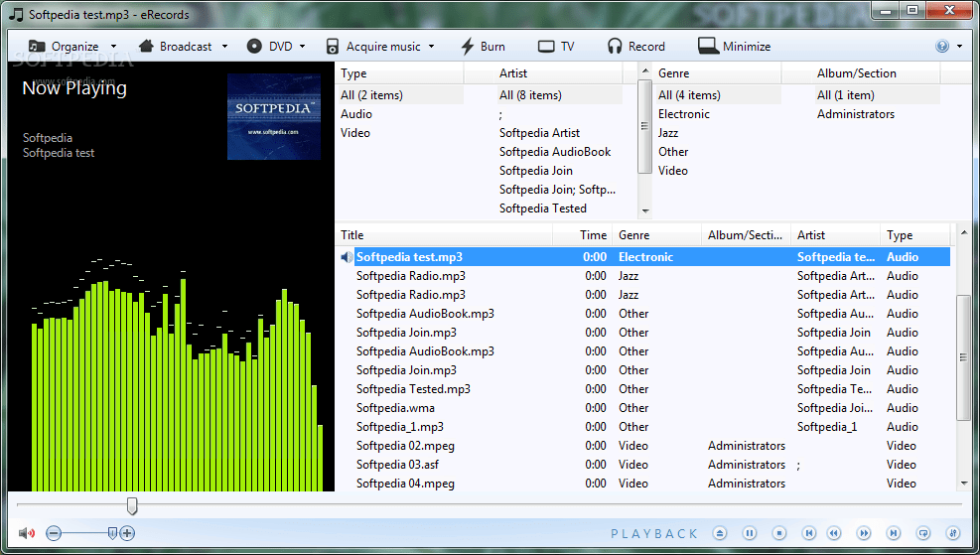Select All (8 items) under Artist
Viewport: 980px width, 555px height.
[x=530, y=95]
